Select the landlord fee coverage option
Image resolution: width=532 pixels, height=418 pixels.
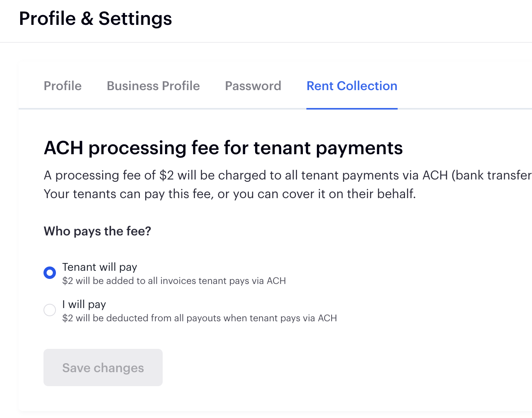click(x=50, y=310)
